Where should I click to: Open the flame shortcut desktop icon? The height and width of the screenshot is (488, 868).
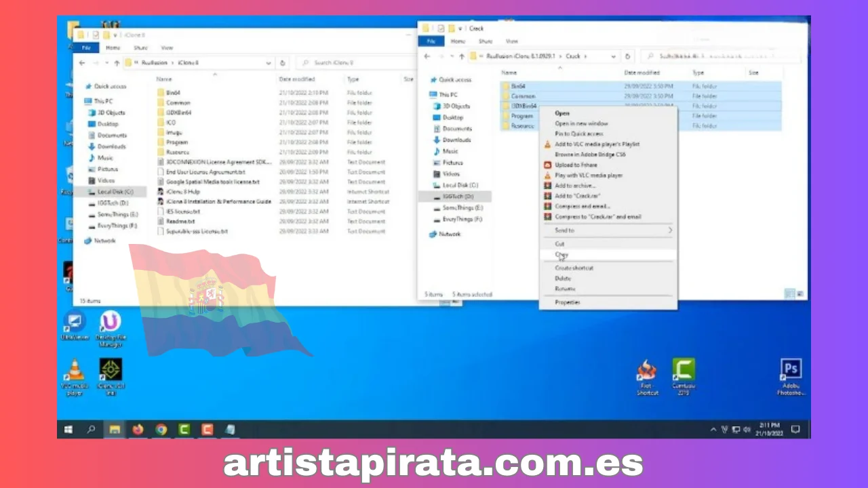(x=647, y=377)
